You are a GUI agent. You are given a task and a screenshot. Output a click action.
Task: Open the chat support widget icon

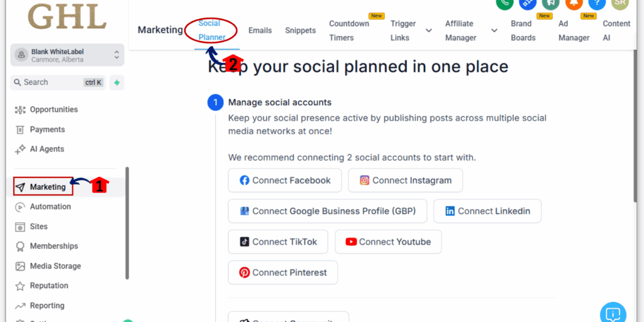[x=613, y=313]
